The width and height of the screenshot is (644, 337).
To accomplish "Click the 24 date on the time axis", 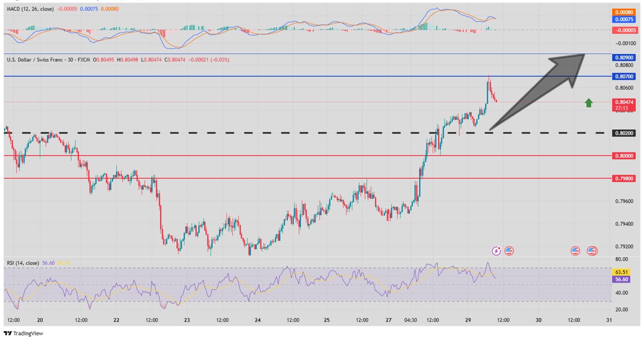I will tap(258, 320).
